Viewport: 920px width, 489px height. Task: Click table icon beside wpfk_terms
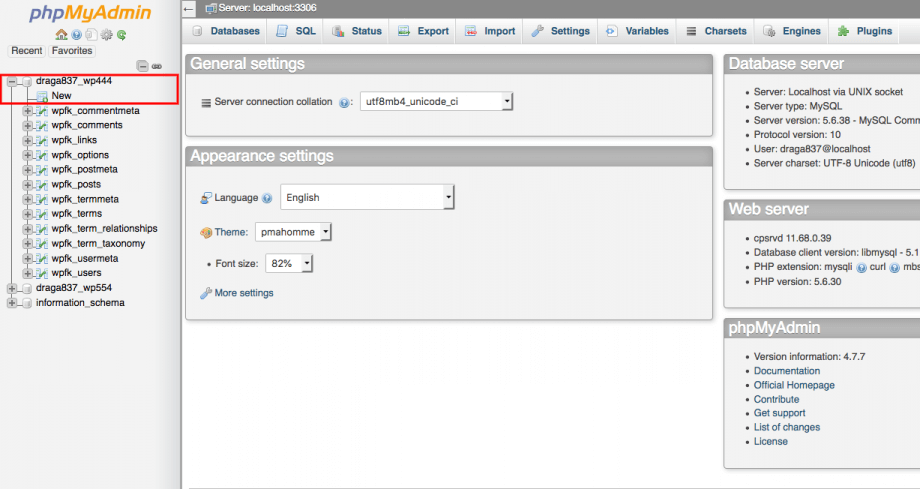click(x=42, y=214)
